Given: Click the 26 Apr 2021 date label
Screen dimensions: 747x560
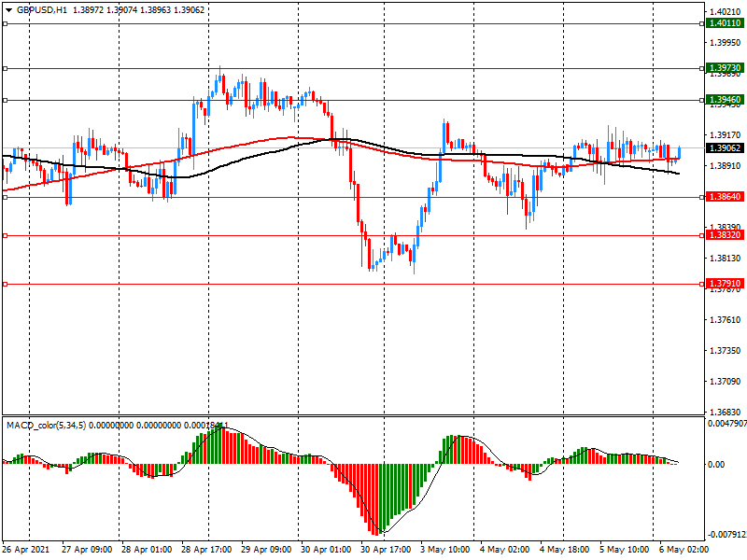Looking at the screenshot, I should click(x=26, y=551).
